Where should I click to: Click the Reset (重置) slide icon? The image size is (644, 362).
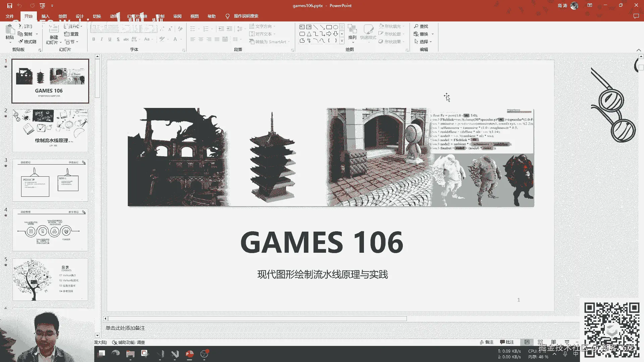[67, 34]
